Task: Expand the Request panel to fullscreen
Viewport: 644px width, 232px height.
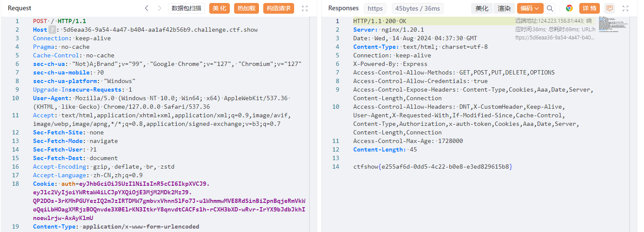Action: click(305, 8)
